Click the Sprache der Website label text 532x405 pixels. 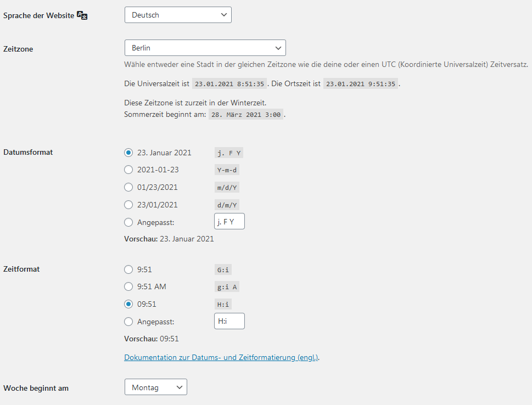38,16
